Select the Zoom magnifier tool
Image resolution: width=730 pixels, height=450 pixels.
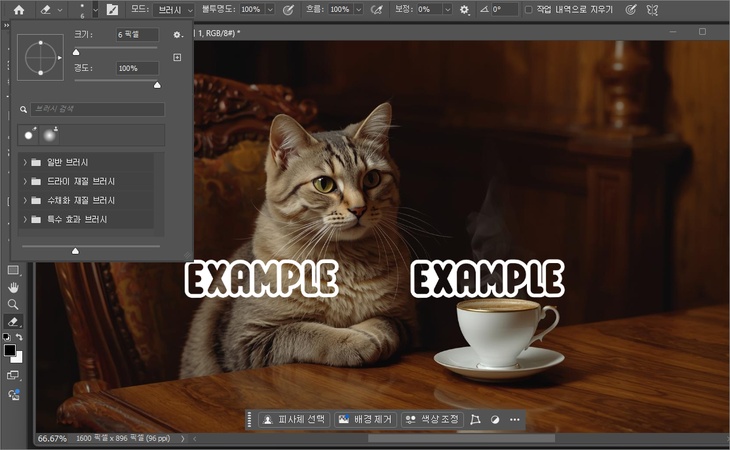[13, 304]
